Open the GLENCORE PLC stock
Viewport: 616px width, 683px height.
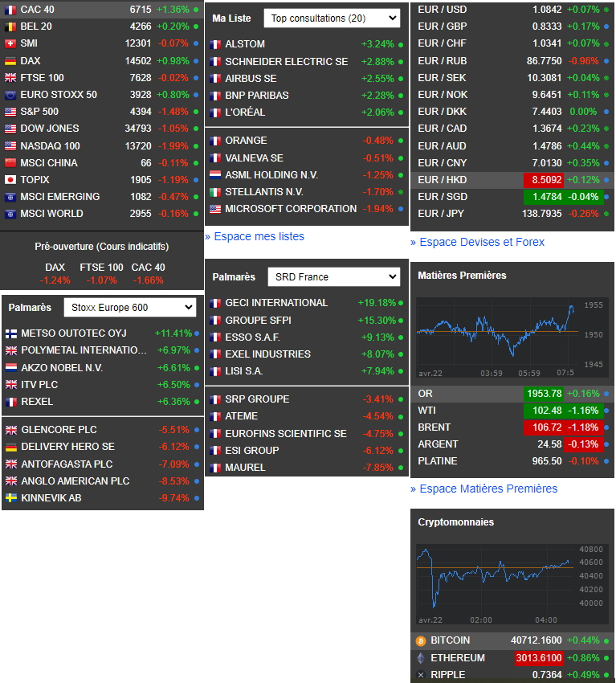pos(59,430)
